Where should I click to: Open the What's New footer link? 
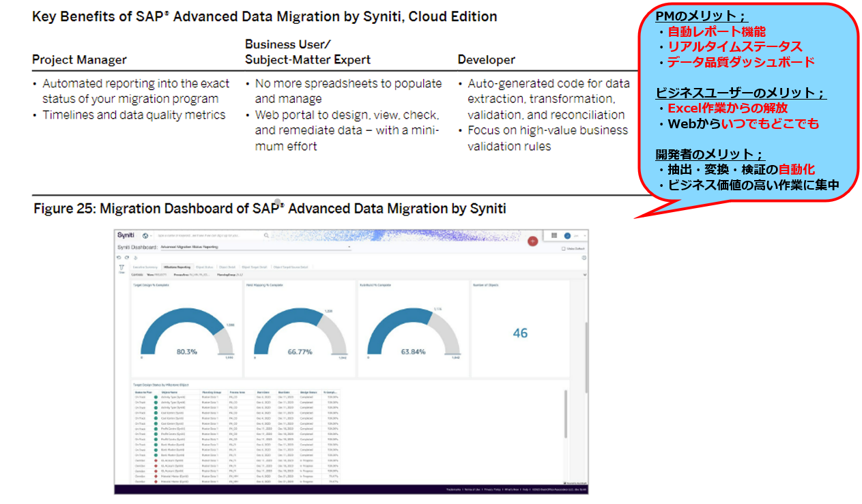click(x=511, y=490)
